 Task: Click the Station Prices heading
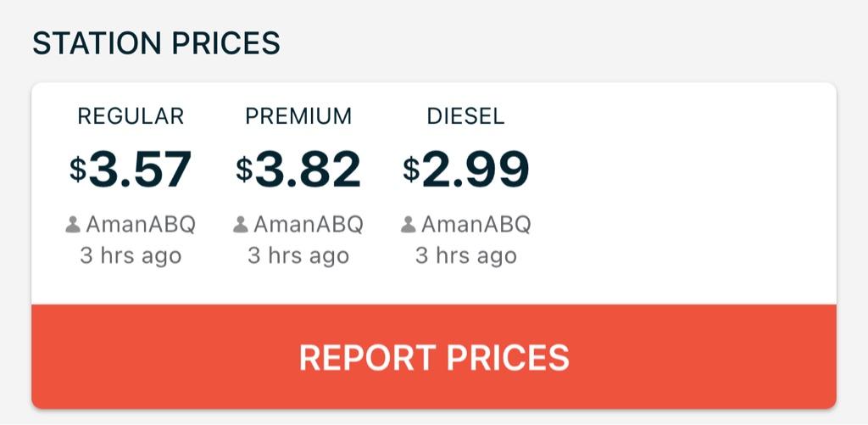coord(156,43)
